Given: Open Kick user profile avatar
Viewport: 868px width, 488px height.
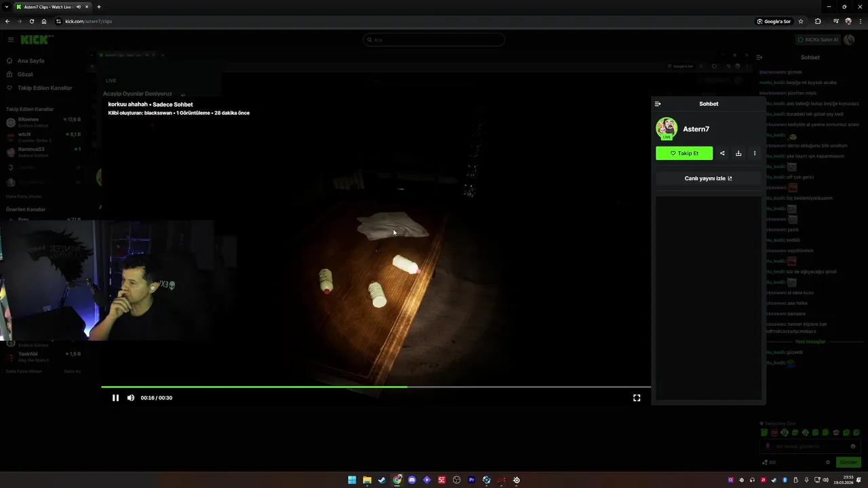Looking at the screenshot, I should [x=849, y=40].
